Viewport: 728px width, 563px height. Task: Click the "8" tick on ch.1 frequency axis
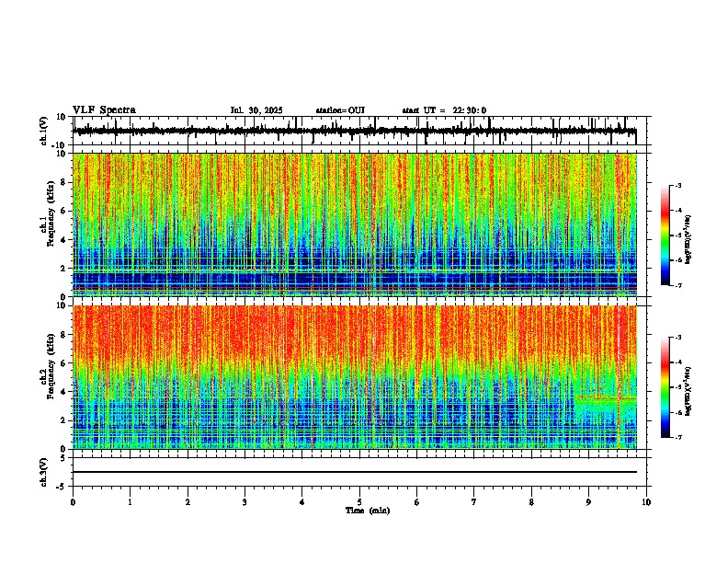64,182
